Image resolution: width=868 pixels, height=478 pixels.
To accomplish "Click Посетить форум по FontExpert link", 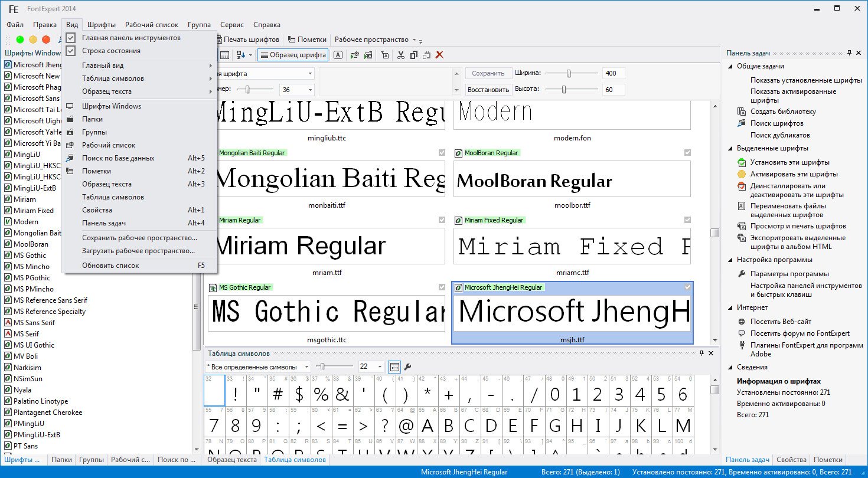I will 800,333.
